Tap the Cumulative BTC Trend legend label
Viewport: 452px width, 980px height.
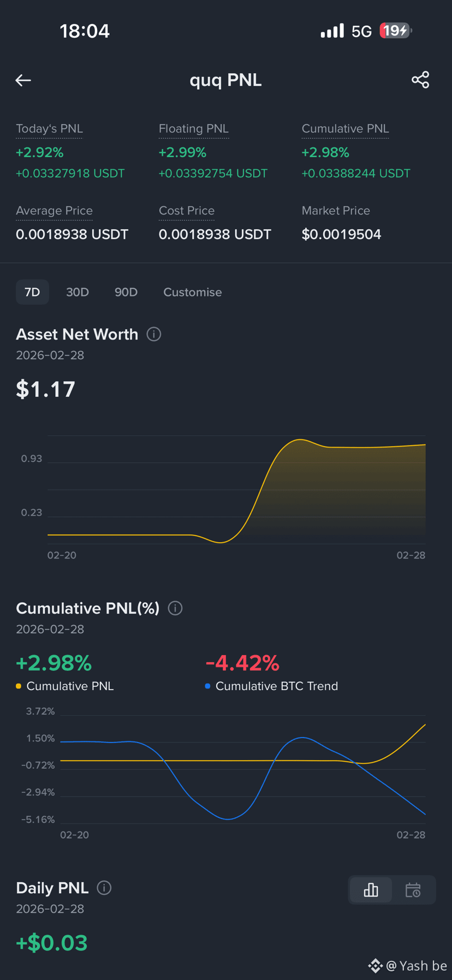(277, 686)
